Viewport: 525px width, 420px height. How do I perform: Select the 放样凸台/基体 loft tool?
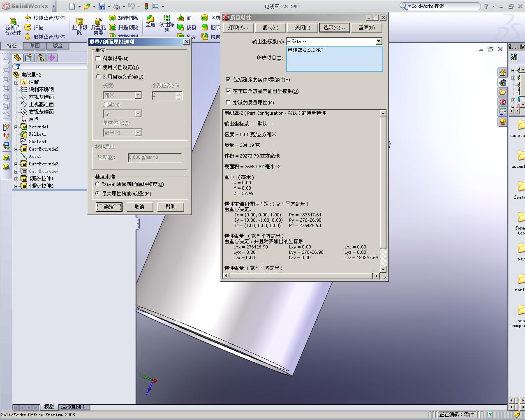pyautogui.click(x=45, y=37)
